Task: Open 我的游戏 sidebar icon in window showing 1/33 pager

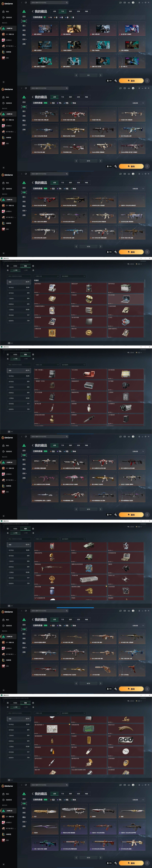Action: [x=3, y=188]
